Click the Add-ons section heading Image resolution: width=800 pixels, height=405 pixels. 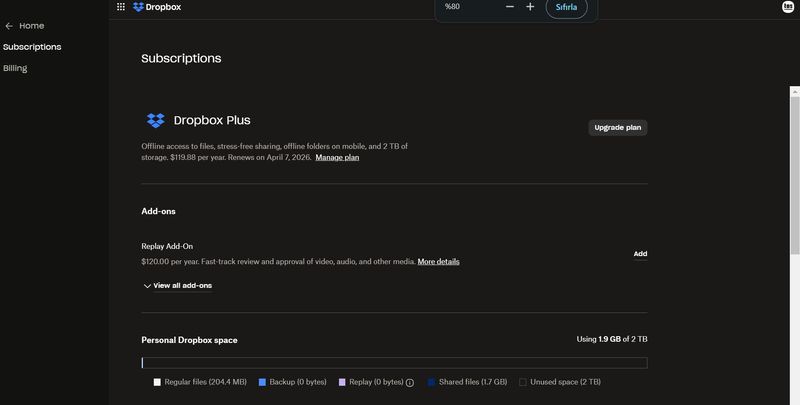point(158,211)
